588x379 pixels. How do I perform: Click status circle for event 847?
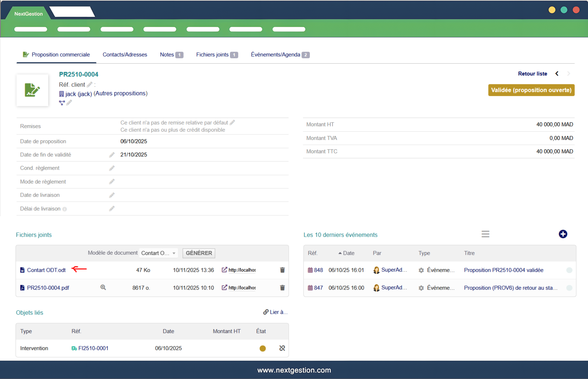pyautogui.click(x=569, y=288)
